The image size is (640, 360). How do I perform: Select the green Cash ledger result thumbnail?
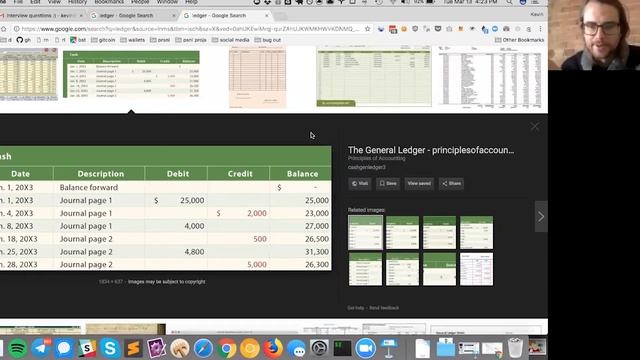pyautogui.click(x=131, y=74)
